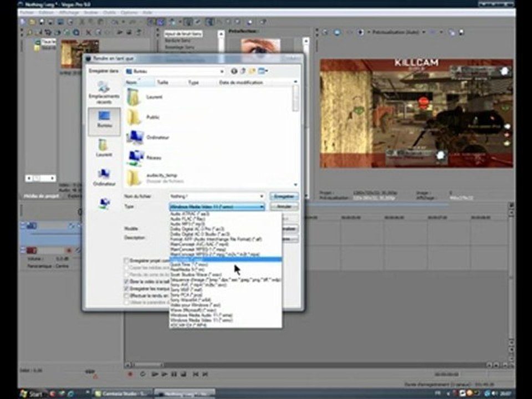The height and width of the screenshot is (399, 532).
Task: Open the Nom du fichier dropdown arrow
Action: click(x=261, y=196)
